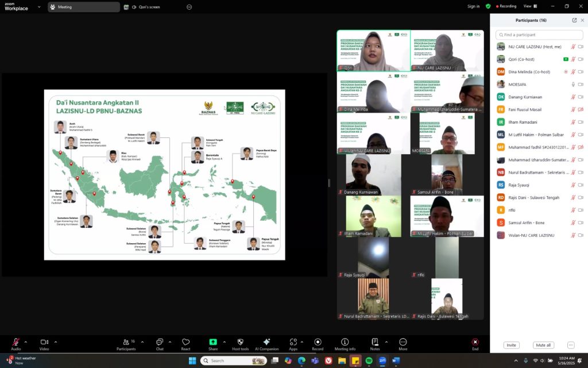
Task: Open the Apps menu icon
Action: tap(293, 343)
